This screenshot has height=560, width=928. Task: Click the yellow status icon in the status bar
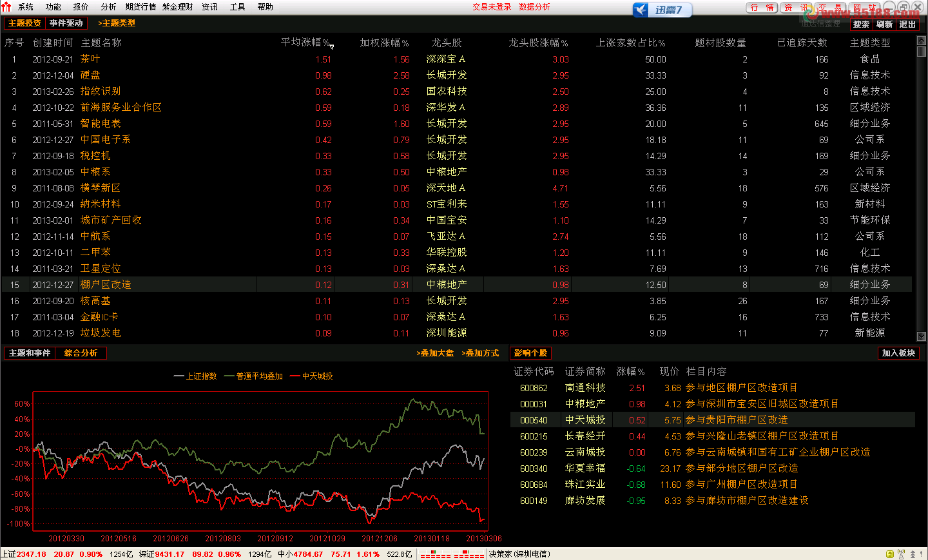click(x=890, y=554)
